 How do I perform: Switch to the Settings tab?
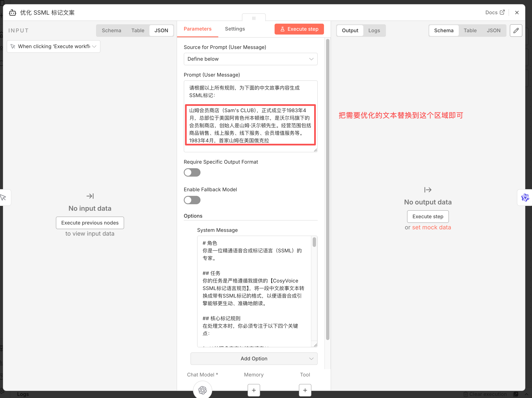pyautogui.click(x=235, y=29)
